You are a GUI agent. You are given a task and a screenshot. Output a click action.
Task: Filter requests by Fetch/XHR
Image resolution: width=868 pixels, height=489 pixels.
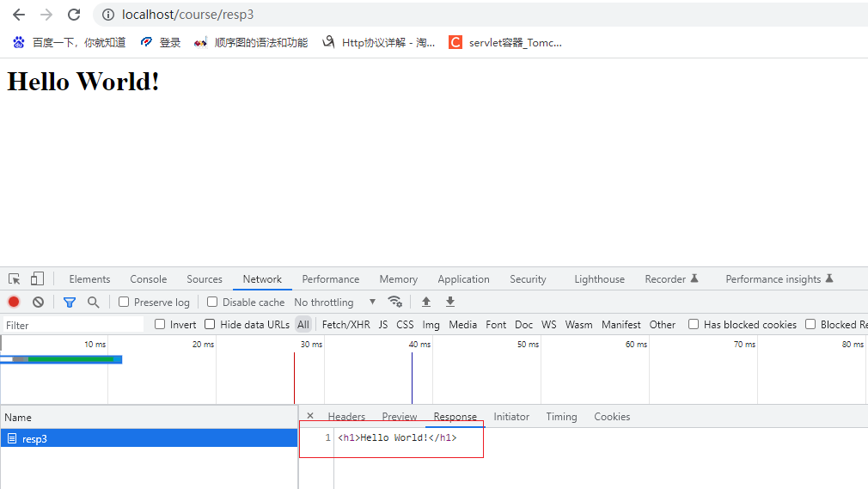click(345, 325)
